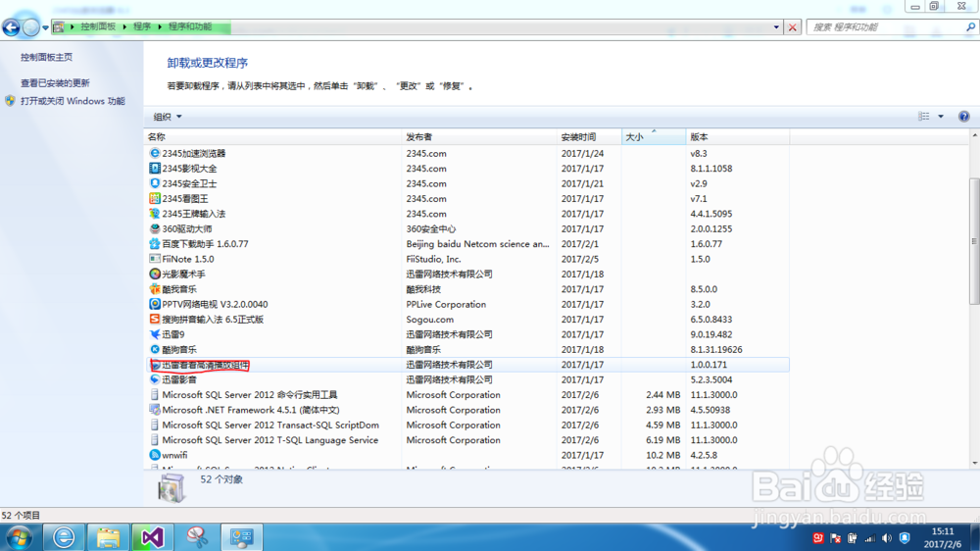Click version 9.0.19.482 cell
Image resolution: width=980 pixels, height=551 pixels.
coord(711,334)
